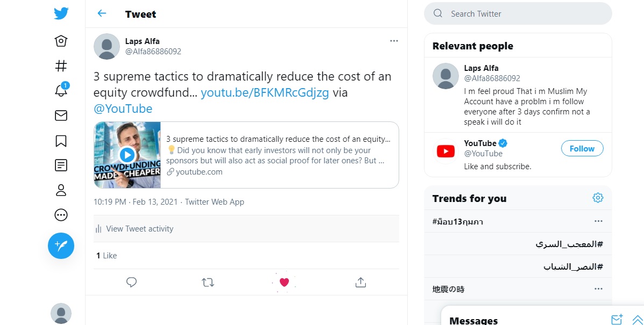Open the Home icon in sidebar
644x325 pixels.
tap(61, 41)
